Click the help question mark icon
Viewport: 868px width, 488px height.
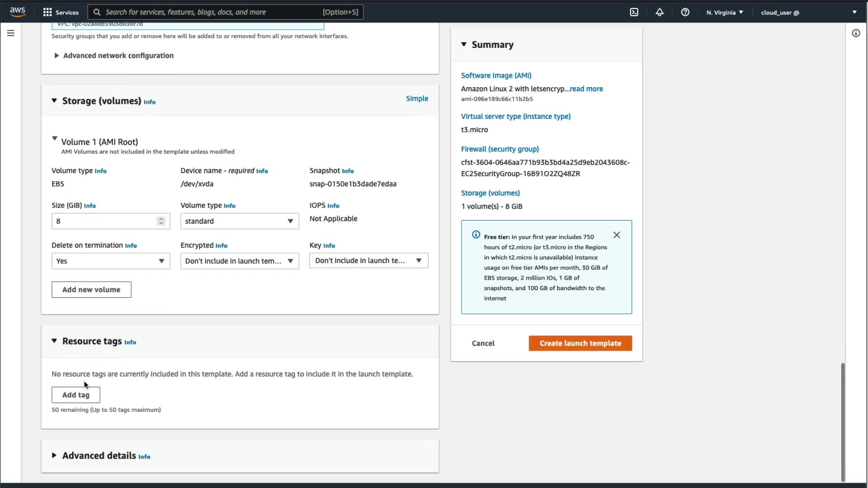pos(685,12)
